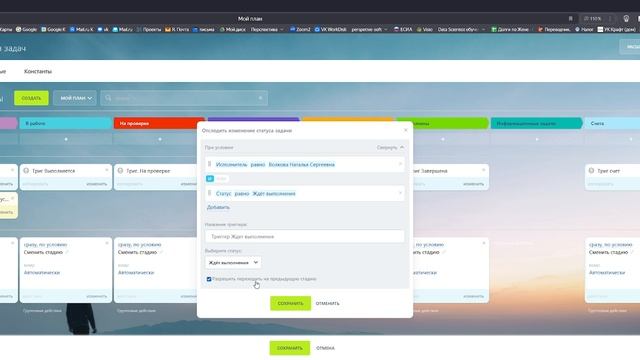Click the bookmark star icon in address bar
The width and height of the screenshot is (640, 360).
coord(571,18)
